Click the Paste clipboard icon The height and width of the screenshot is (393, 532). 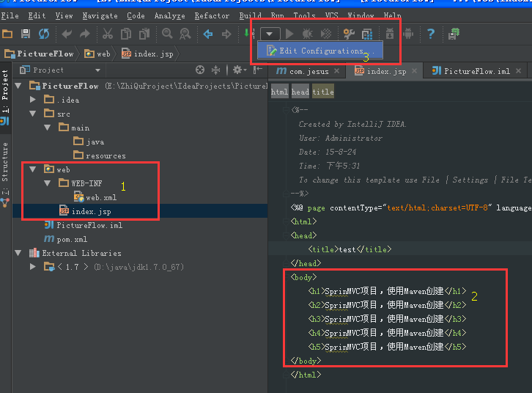[x=144, y=34]
